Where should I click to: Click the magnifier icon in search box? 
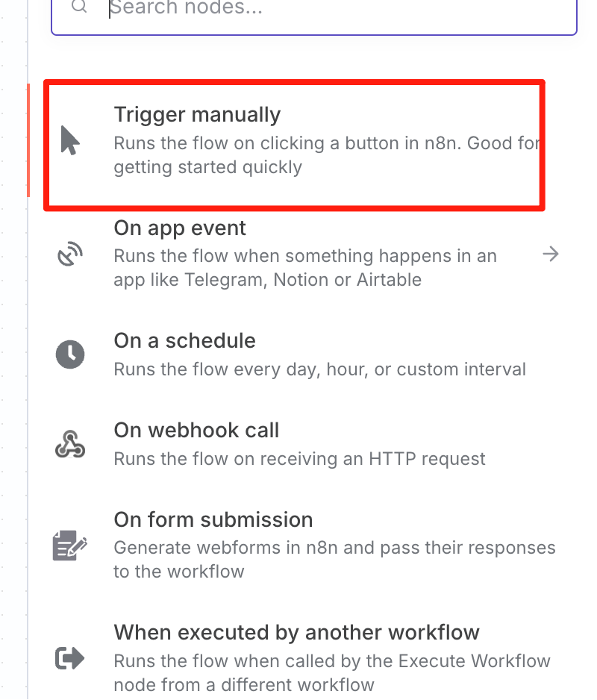click(x=80, y=6)
